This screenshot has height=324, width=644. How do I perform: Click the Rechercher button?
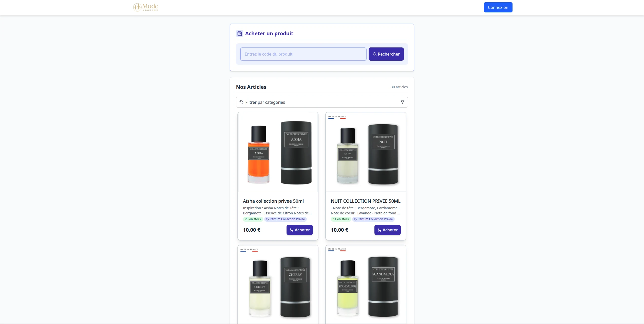click(386, 54)
